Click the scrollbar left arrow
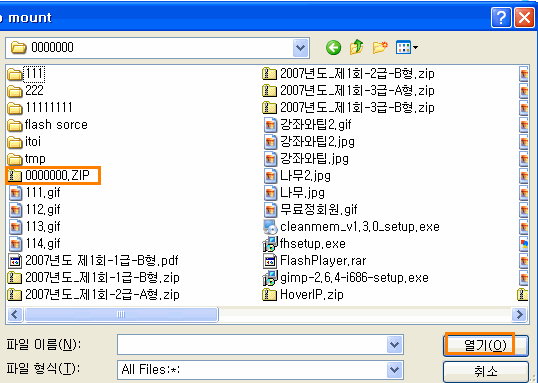 (15, 314)
